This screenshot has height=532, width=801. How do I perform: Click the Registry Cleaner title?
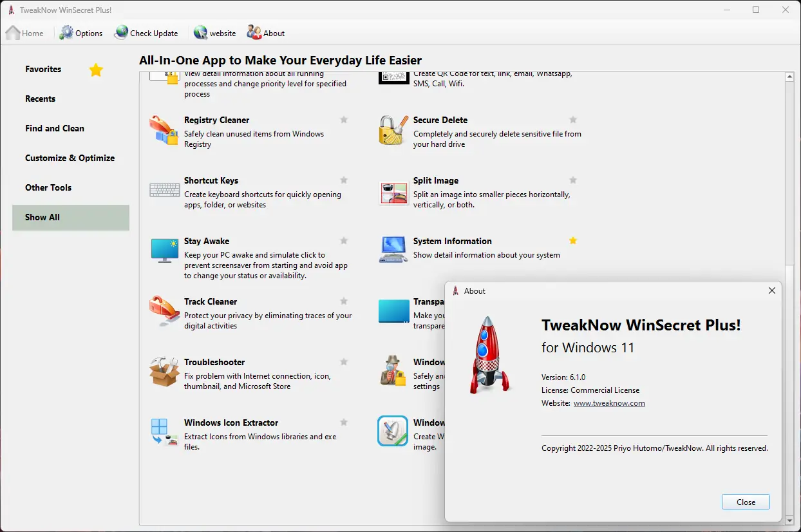point(216,120)
